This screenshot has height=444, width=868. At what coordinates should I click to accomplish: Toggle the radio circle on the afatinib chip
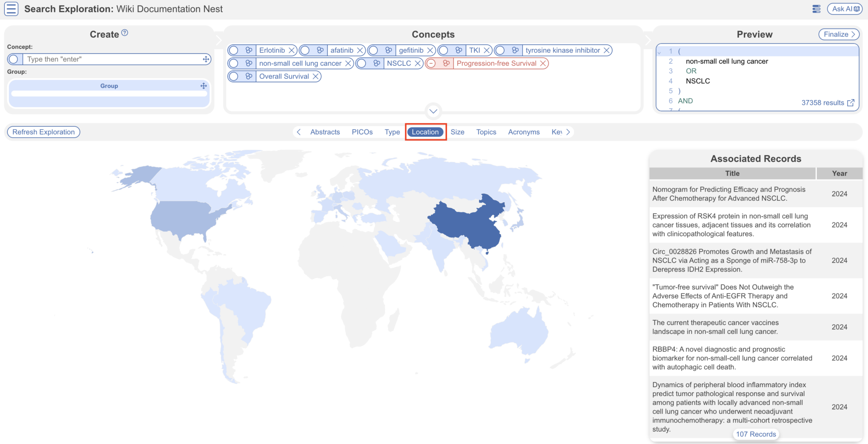(x=305, y=50)
